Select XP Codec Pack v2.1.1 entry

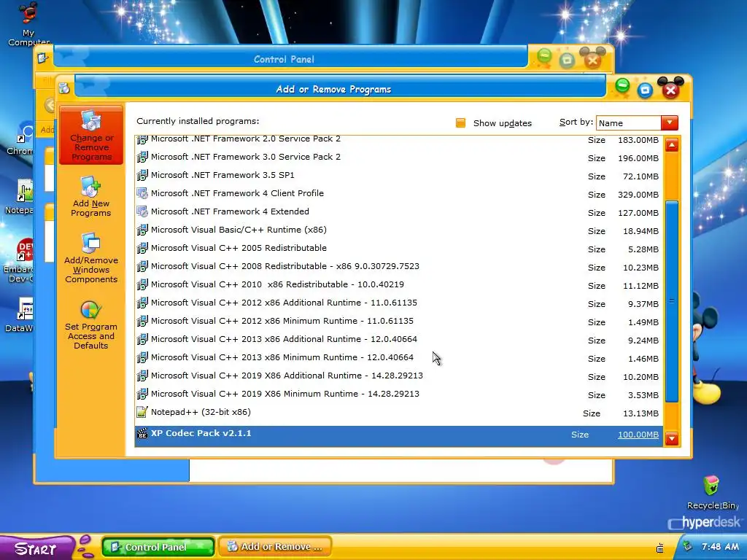398,435
